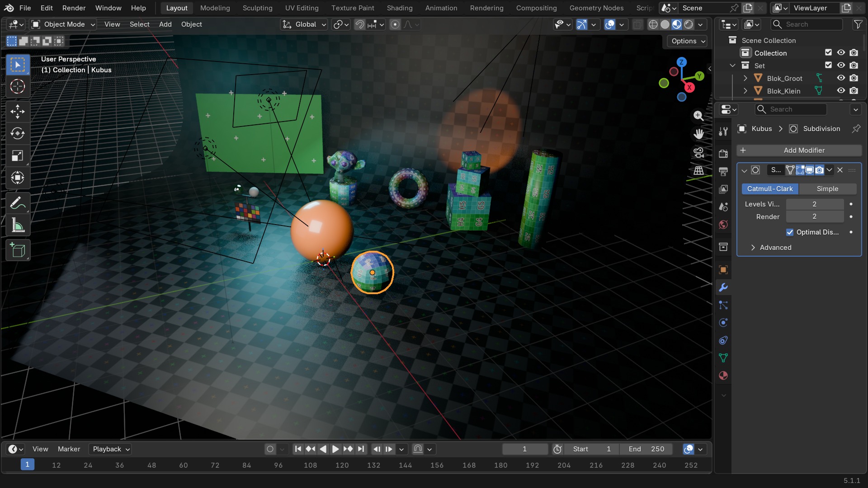Open the Material properties tab
The image size is (868, 488).
(723, 375)
